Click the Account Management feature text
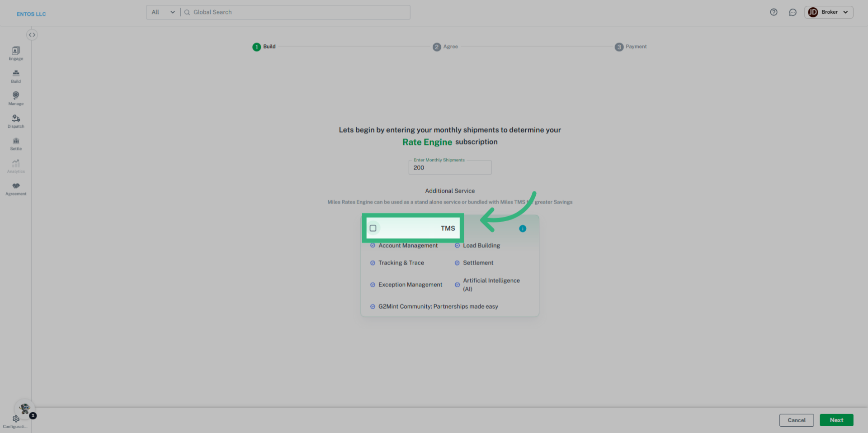 [408, 246]
